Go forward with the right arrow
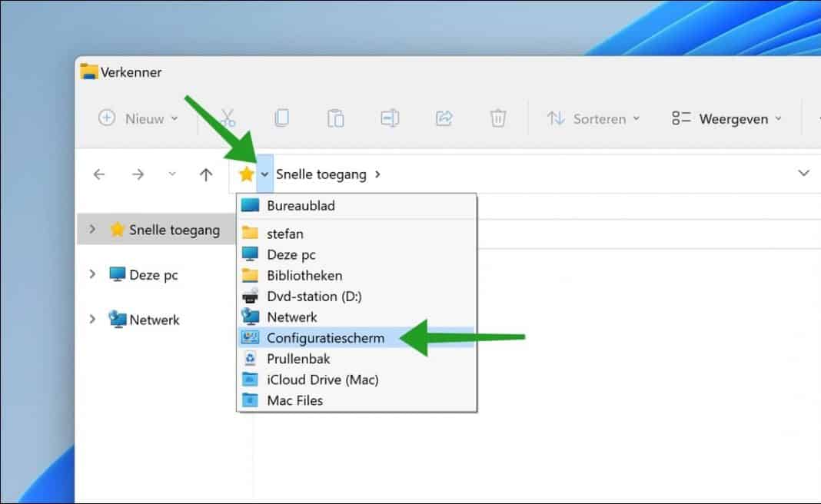The width and height of the screenshot is (821, 504). click(138, 174)
